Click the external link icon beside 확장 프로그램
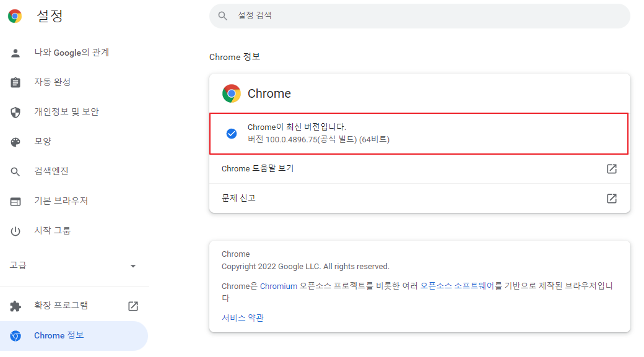Viewport: 644px width, 357px height. tap(133, 306)
